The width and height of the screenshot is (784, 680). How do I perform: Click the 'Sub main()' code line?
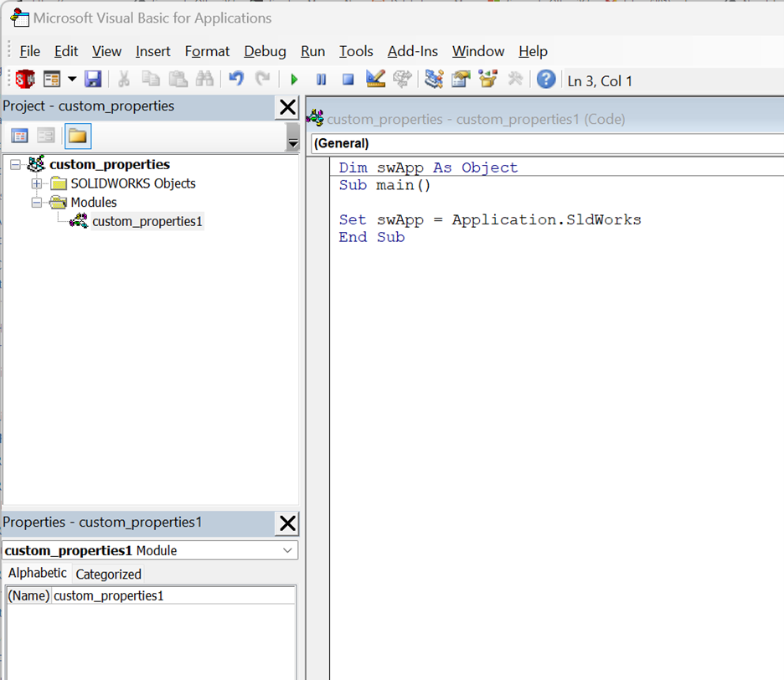click(384, 186)
